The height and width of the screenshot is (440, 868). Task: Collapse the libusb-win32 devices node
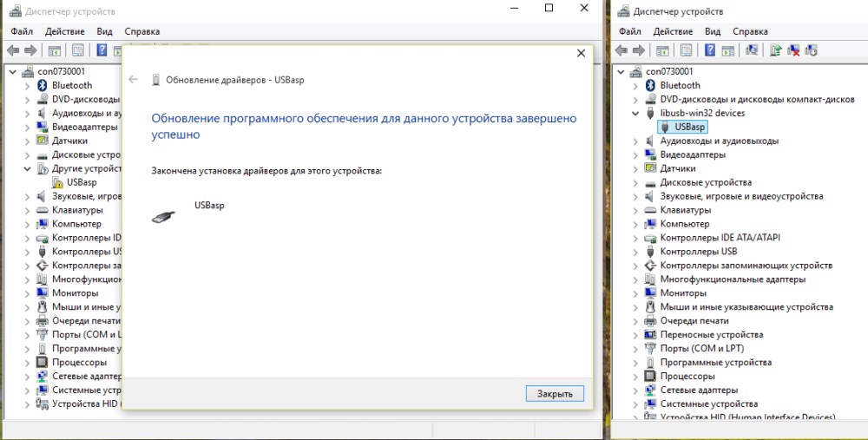[635, 113]
